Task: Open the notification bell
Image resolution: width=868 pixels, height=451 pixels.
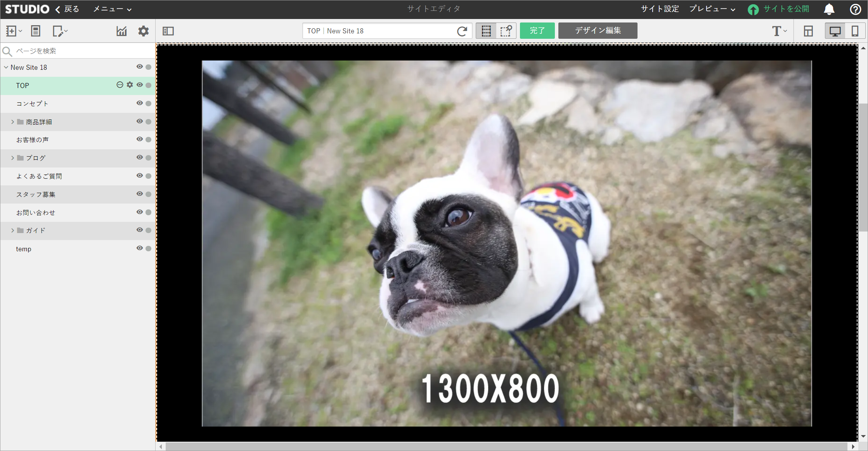Action: click(x=829, y=9)
